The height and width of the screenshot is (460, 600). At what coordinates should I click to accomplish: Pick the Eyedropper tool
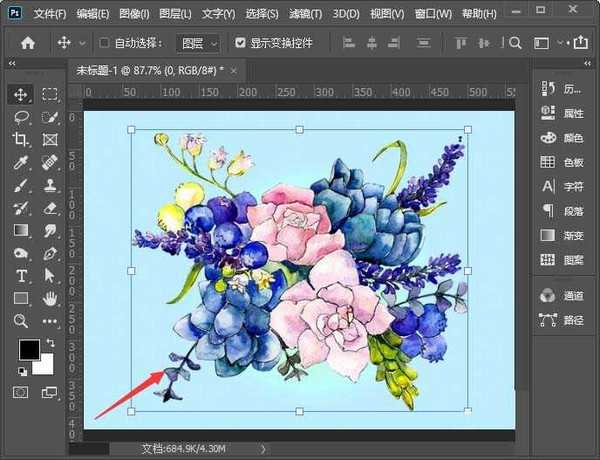point(20,163)
